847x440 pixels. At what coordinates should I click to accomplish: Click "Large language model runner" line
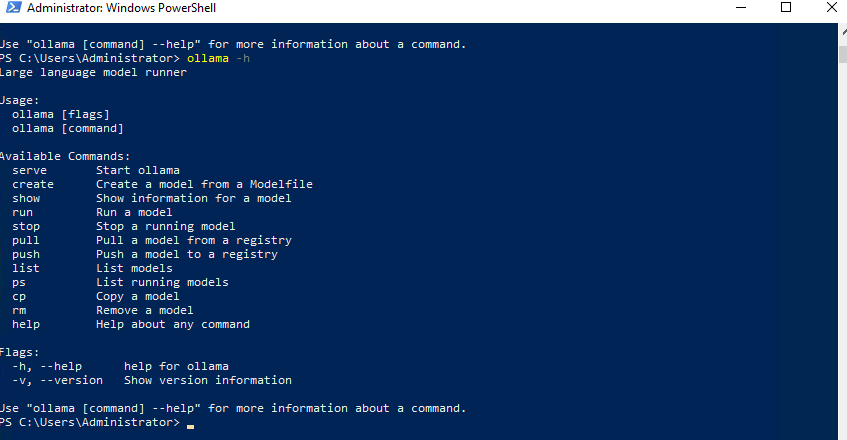tap(93, 72)
